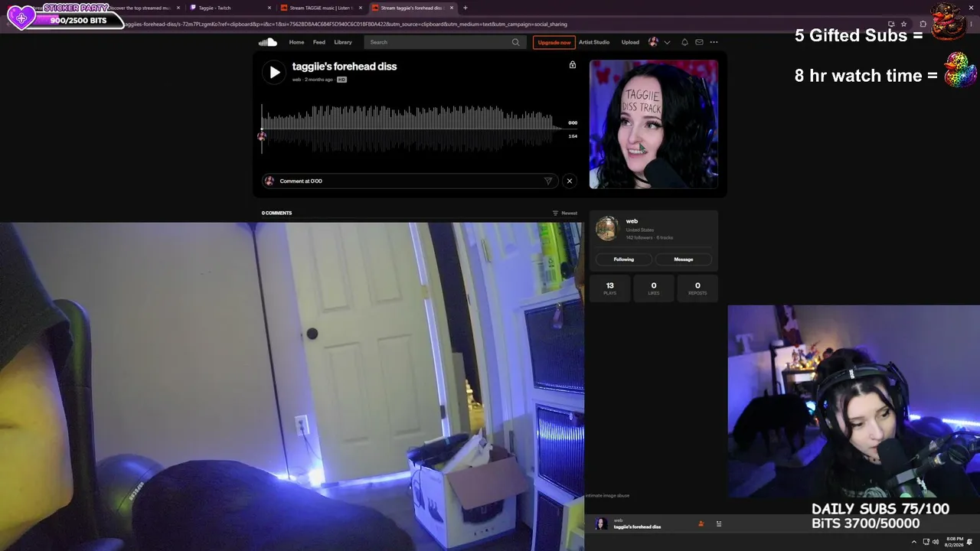Open the SoundCloud logo home link
Image resolution: width=980 pixels, height=551 pixels.
[267, 42]
